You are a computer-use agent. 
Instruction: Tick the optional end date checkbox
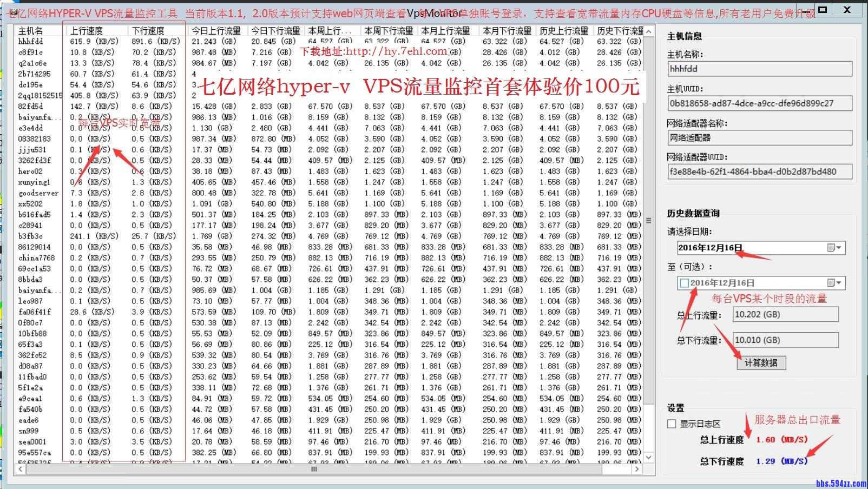point(684,283)
